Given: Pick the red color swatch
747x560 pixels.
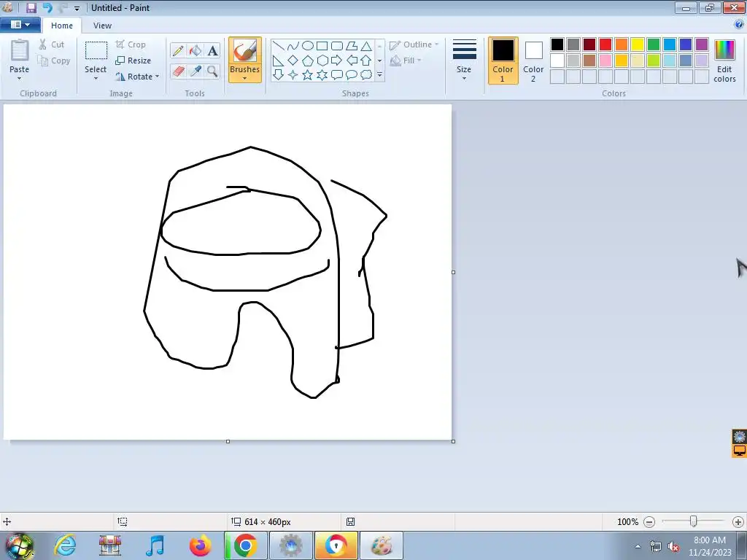Looking at the screenshot, I should point(605,44).
